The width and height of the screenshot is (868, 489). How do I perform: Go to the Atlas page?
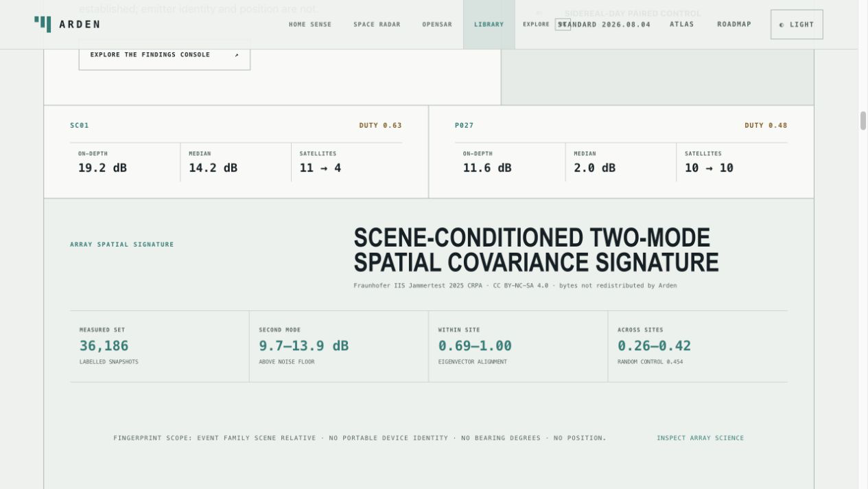coord(682,25)
